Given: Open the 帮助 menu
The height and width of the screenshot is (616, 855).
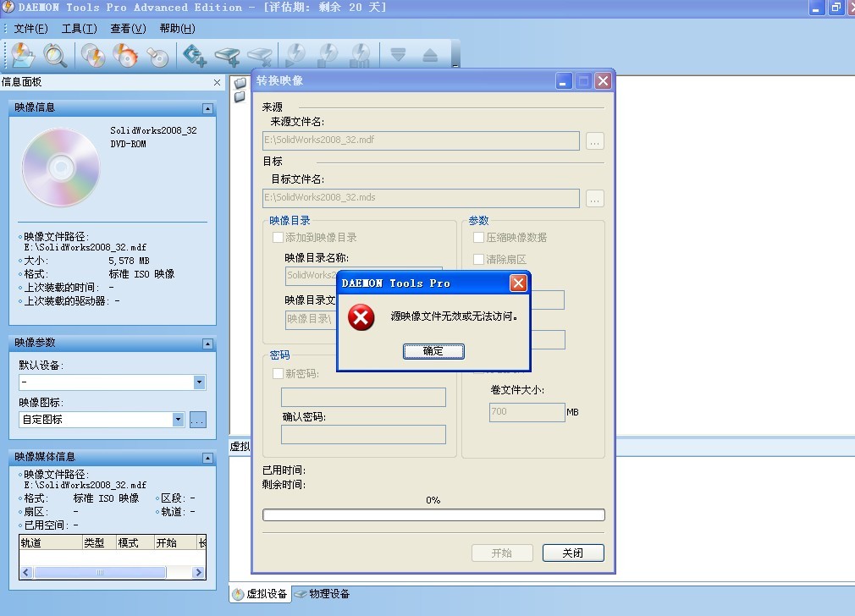Looking at the screenshot, I should (x=177, y=29).
